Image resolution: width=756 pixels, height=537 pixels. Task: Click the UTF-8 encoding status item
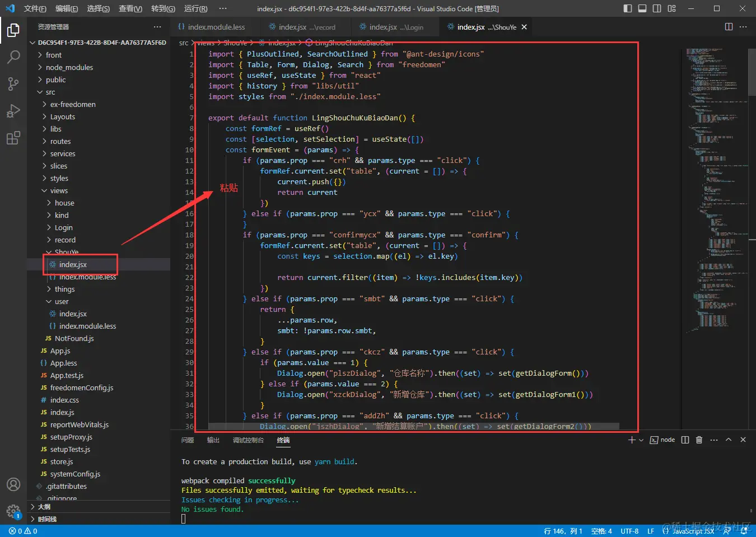629,531
